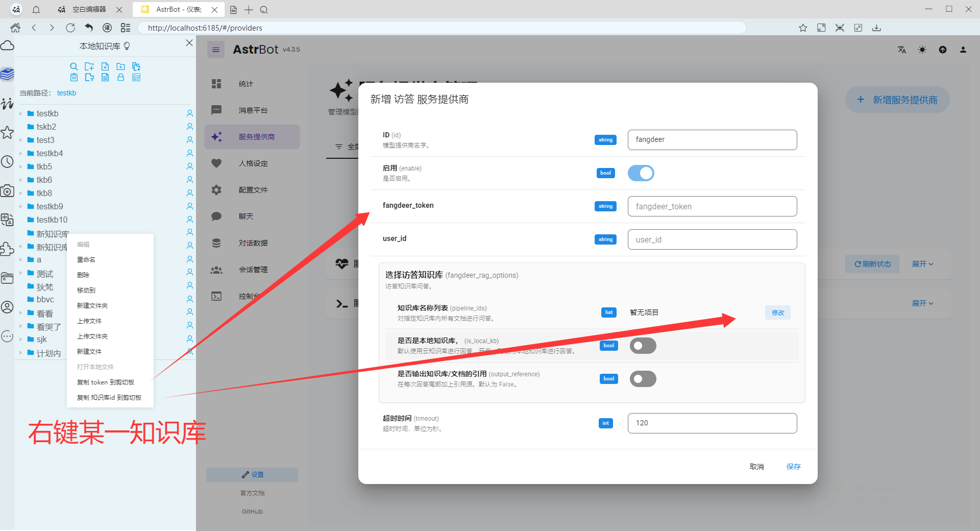The image size is (980, 531).
Task: Select 重命名 in the context menu
Action: click(x=86, y=259)
